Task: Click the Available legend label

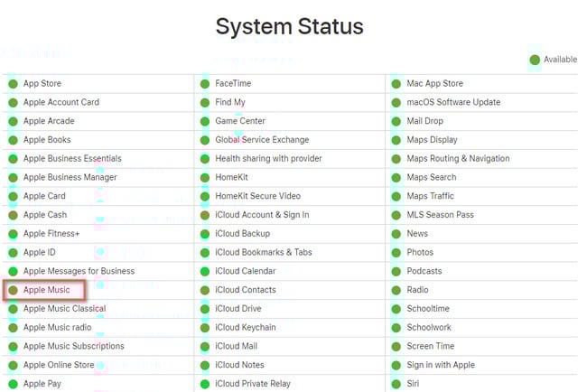Action: point(561,60)
